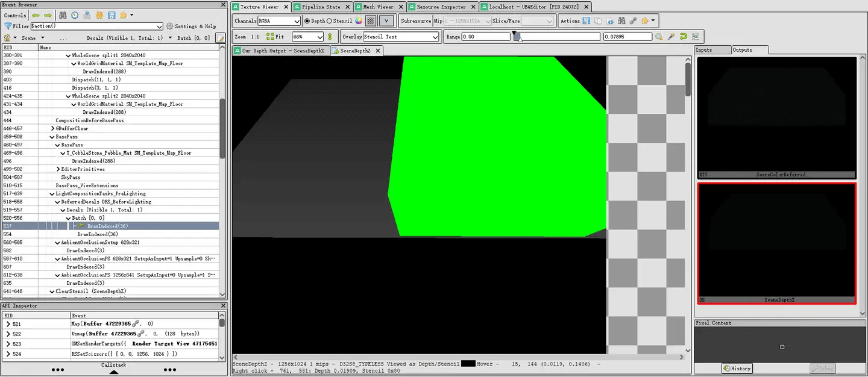The width and height of the screenshot is (868, 377).
Task: Toggle the Y flip button
Action: click(386, 20)
